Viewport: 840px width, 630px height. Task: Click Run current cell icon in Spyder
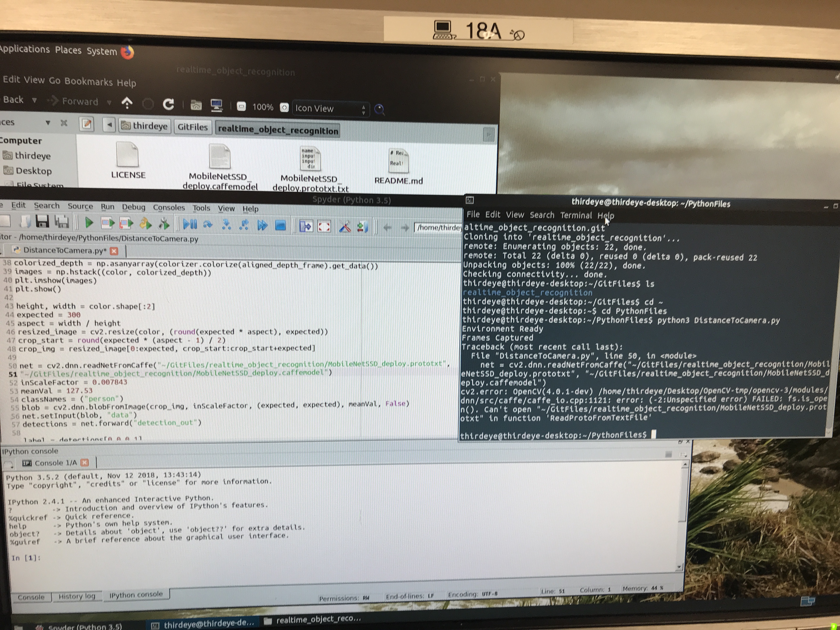(107, 223)
